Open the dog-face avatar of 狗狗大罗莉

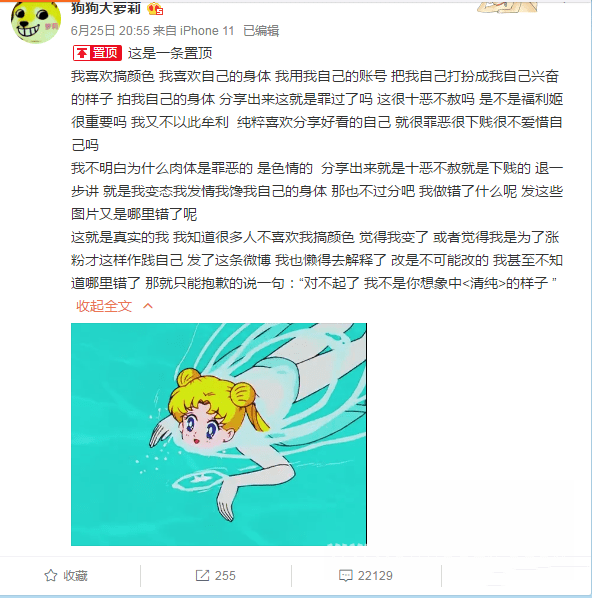pos(35,21)
